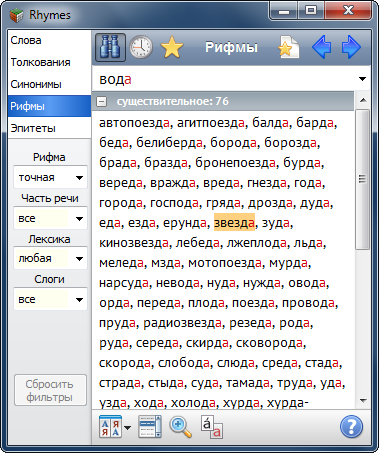379x453 pixels.
Task: Click the magnifier zoom-in icon
Action: coord(180,427)
